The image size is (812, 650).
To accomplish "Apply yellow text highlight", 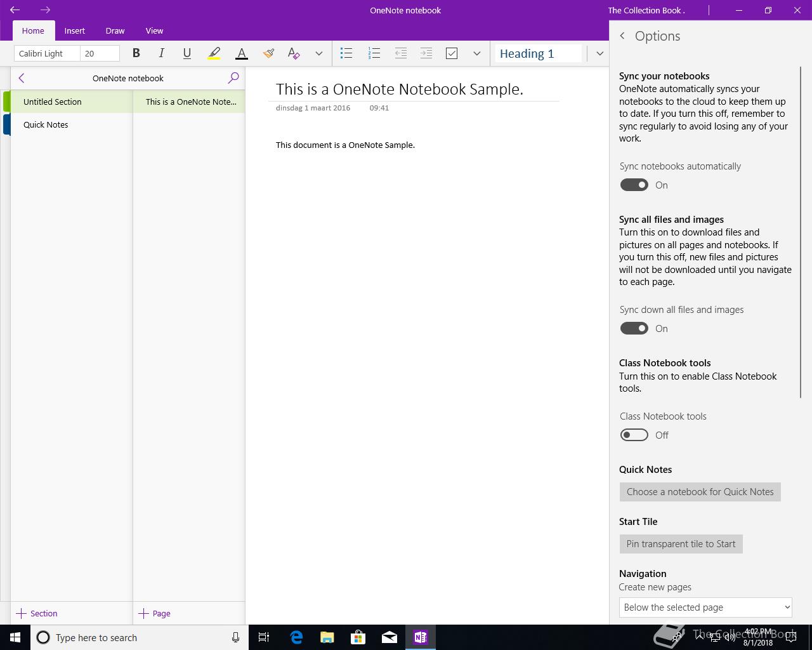I will point(214,53).
